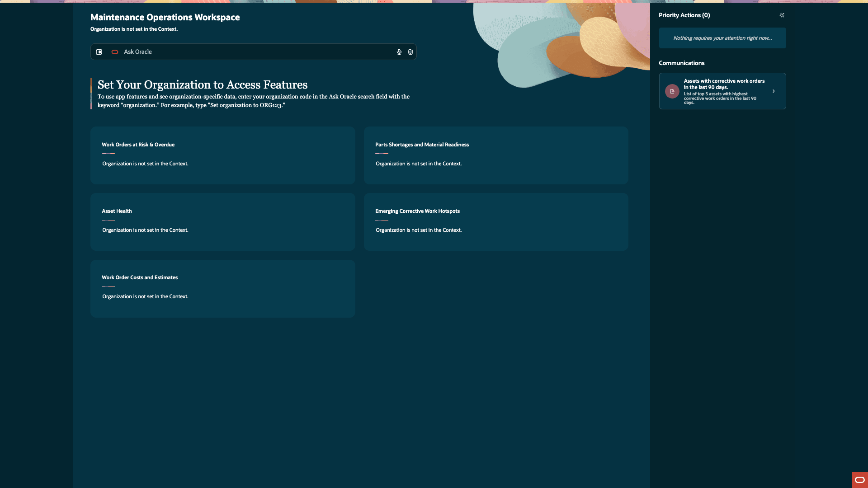Open Emerging Corrective Work Hotspots card
Screen dimensions: 868x488
[x=495, y=221]
